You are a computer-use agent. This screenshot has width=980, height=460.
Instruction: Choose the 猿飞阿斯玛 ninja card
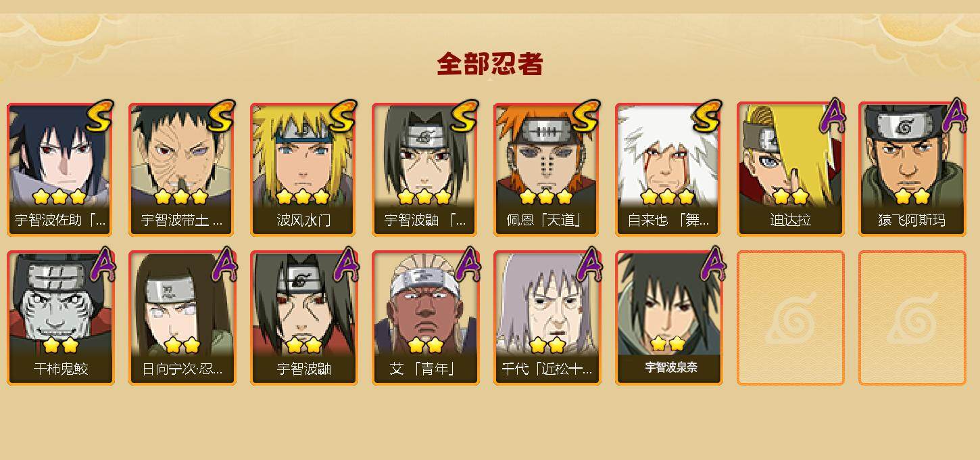tap(912, 169)
